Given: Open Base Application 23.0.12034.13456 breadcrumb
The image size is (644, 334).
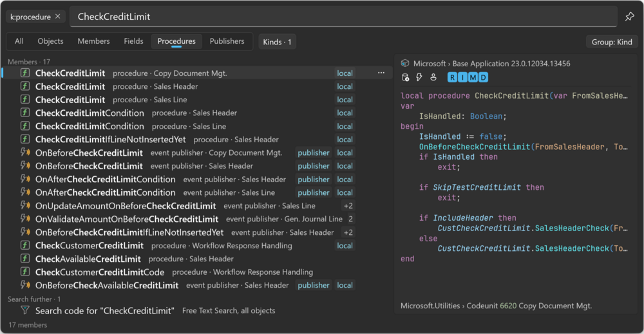Looking at the screenshot, I should [511, 64].
